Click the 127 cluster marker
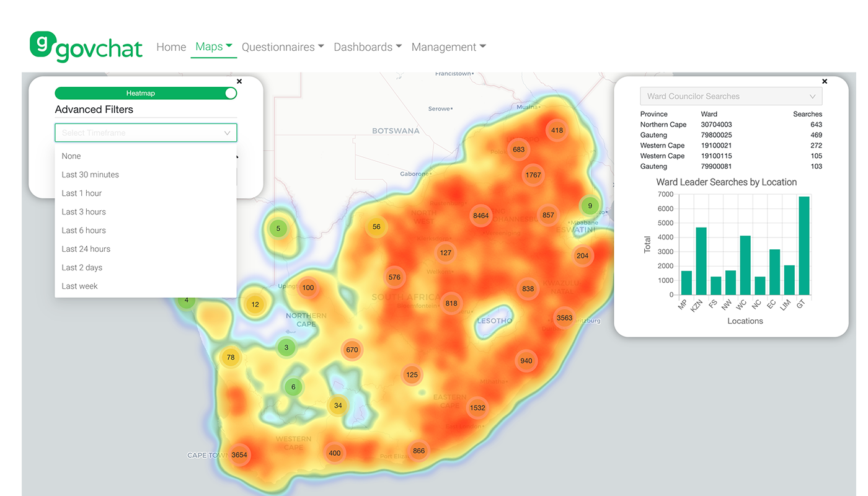This screenshot has height=496, width=868. pyautogui.click(x=445, y=253)
